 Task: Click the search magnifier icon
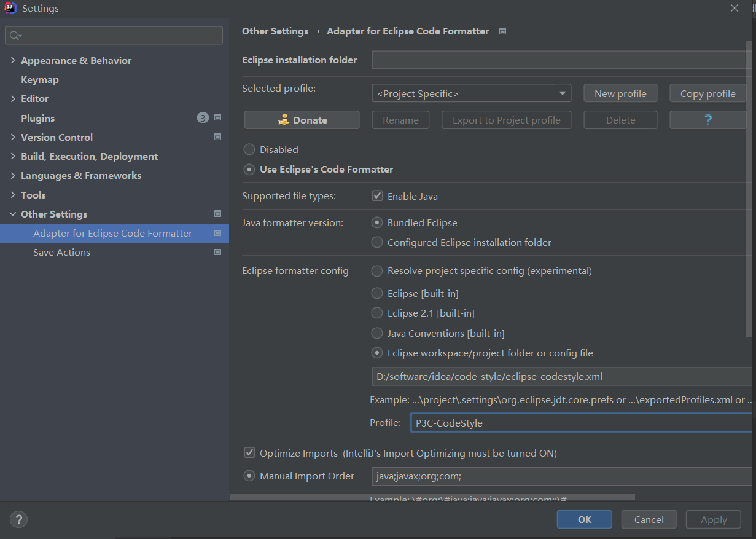pyautogui.click(x=15, y=36)
